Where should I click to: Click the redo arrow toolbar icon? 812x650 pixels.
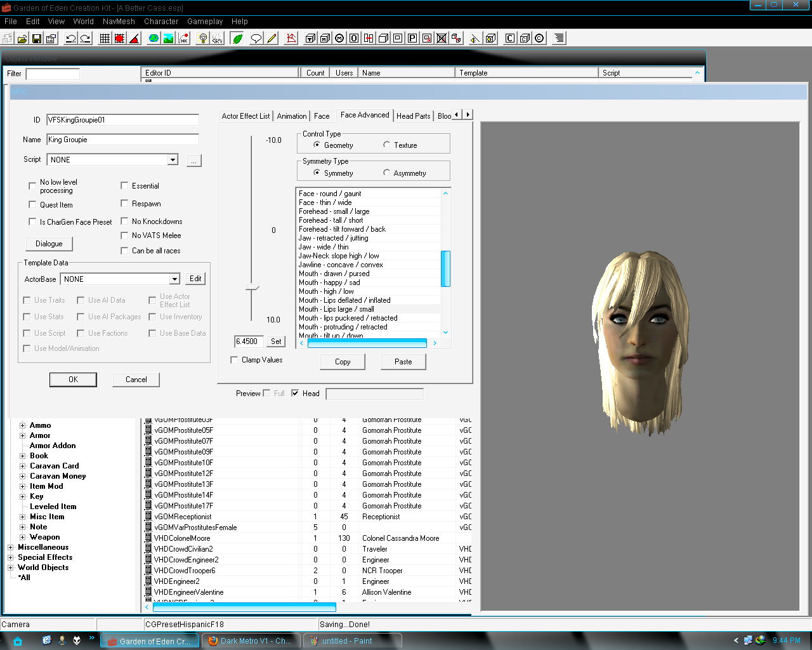coord(86,38)
